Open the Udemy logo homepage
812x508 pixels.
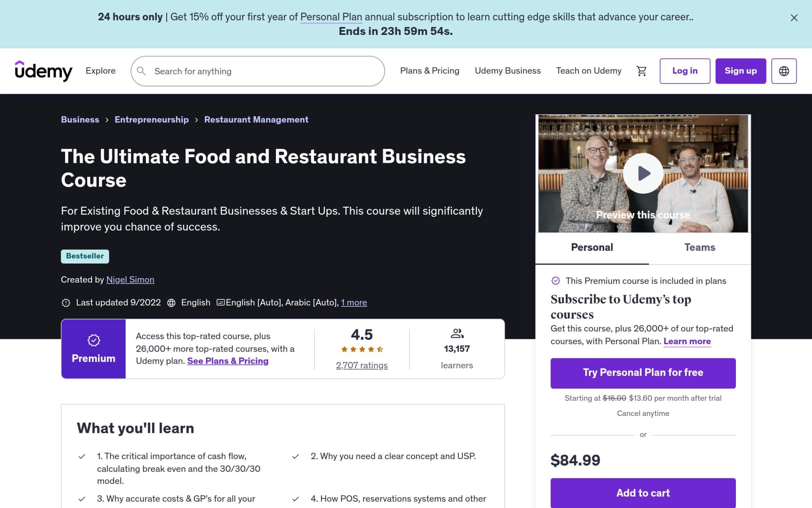44,71
